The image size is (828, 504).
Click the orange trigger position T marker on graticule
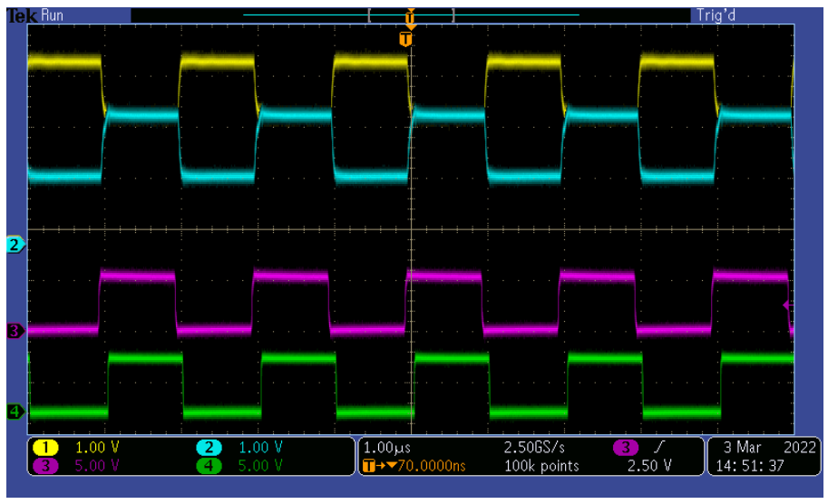coord(405,39)
